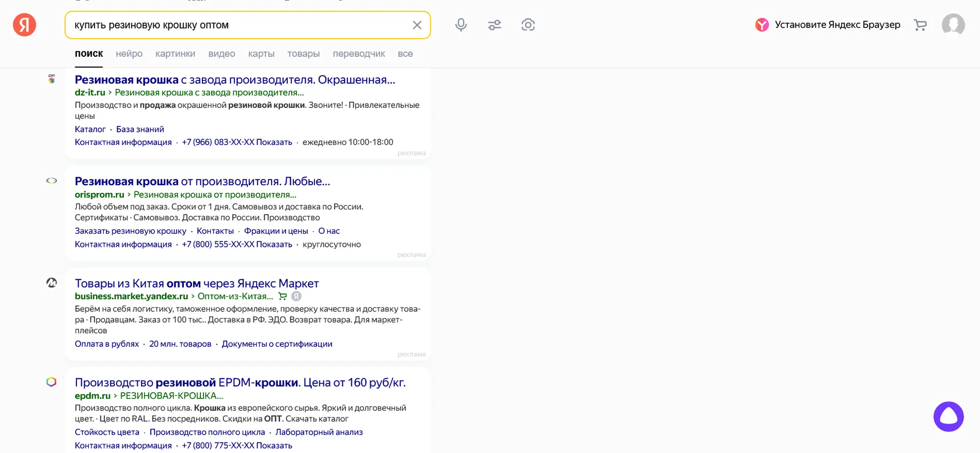This screenshot has width=980, height=453.
Task: Open image search camera icon
Action: pyautogui.click(x=528, y=25)
